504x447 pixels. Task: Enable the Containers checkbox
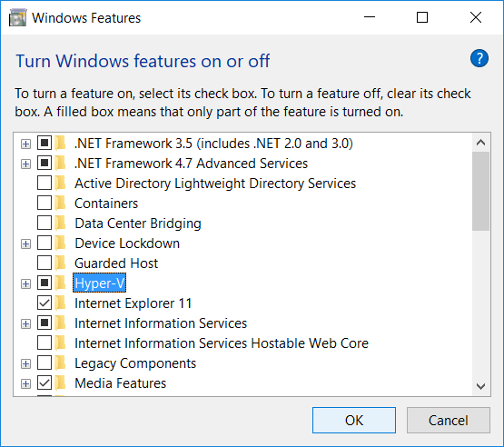pos(44,203)
